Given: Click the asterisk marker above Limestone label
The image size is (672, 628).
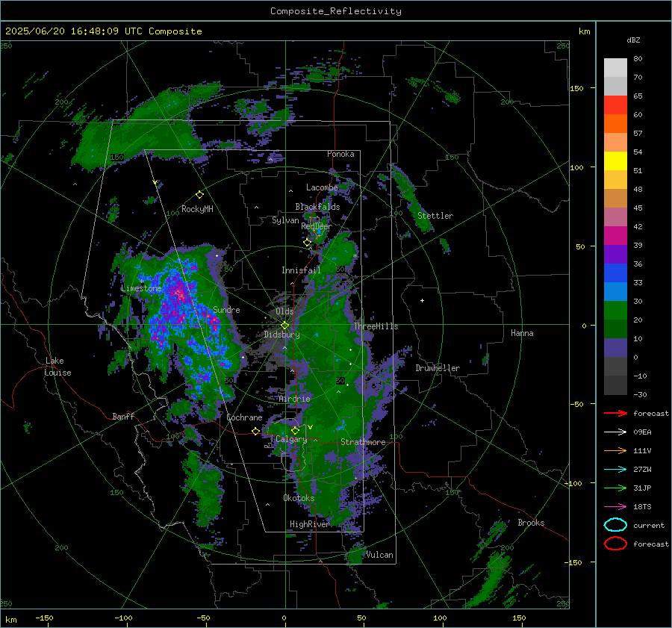Looking at the screenshot, I should tap(141, 282).
